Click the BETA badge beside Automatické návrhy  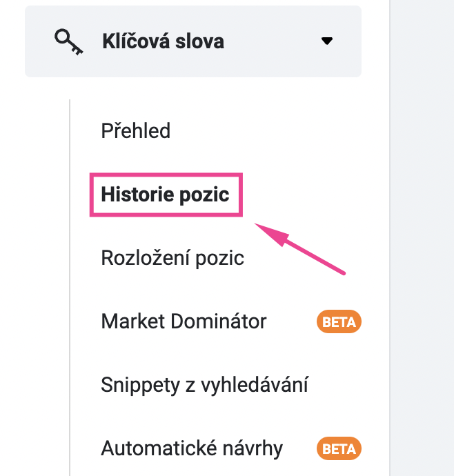[339, 448]
